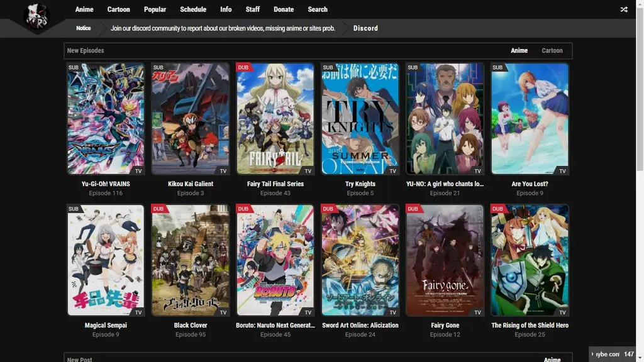This screenshot has width=644, height=362.
Task: Click the Are You Lost? title
Action: [530, 184]
